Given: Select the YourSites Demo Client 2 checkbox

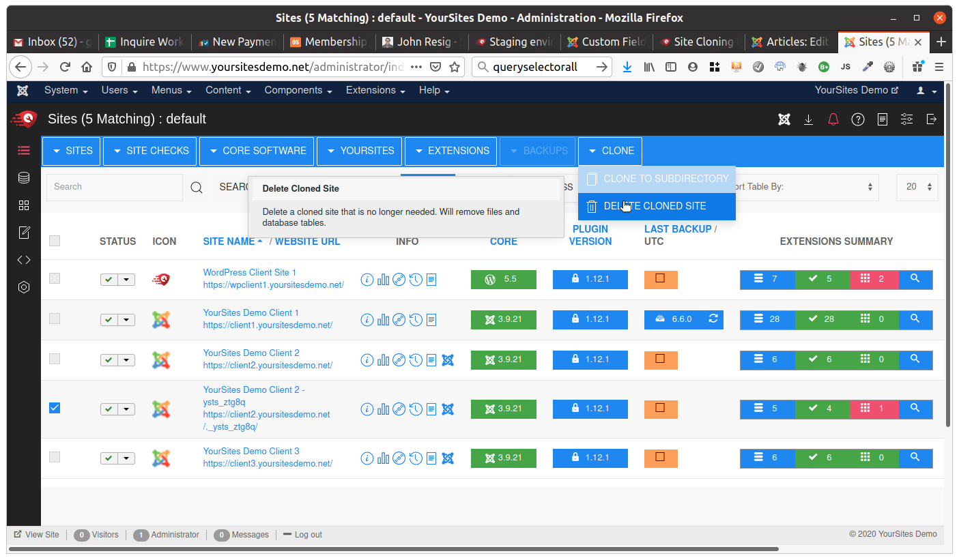Looking at the screenshot, I should pos(55,359).
